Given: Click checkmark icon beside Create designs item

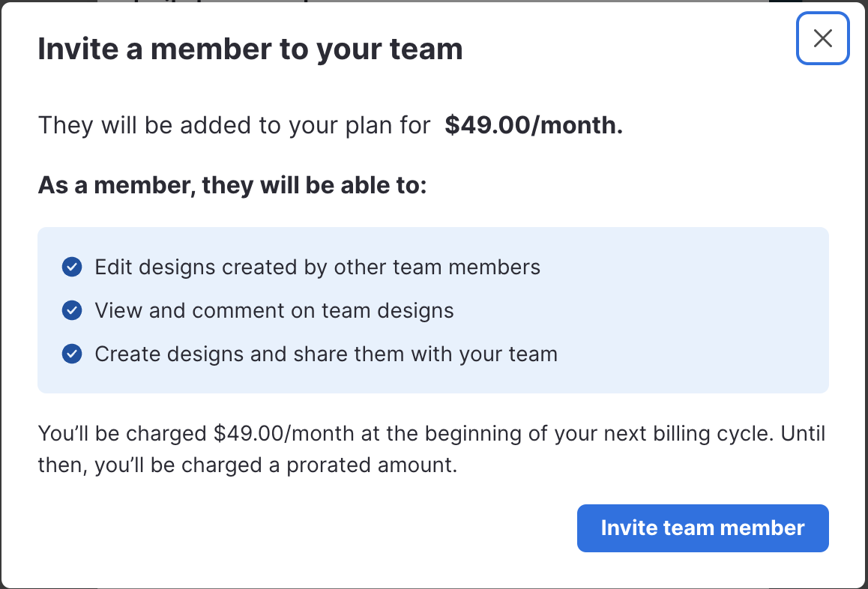Looking at the screenshot, I should (72, 354).
